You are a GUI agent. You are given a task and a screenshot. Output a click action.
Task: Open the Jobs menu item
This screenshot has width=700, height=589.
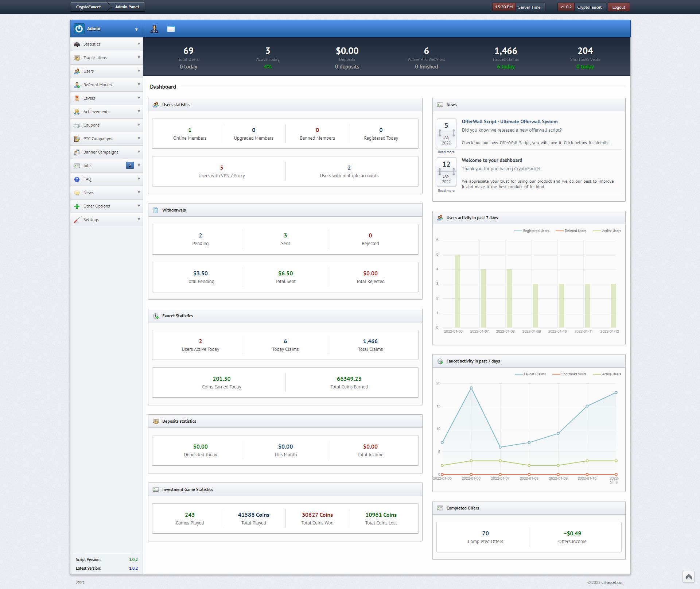coord(87,166)
